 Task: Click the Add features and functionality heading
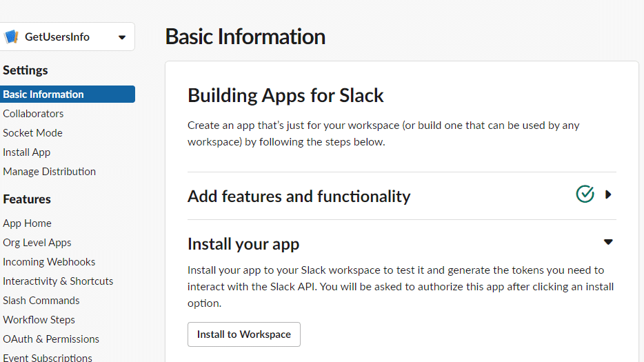click(299, 196)
